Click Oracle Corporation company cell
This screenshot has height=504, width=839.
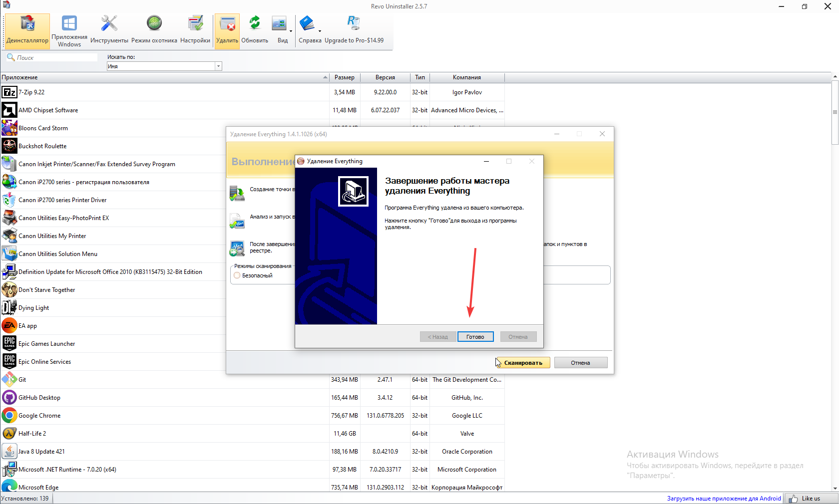[467, 452]
